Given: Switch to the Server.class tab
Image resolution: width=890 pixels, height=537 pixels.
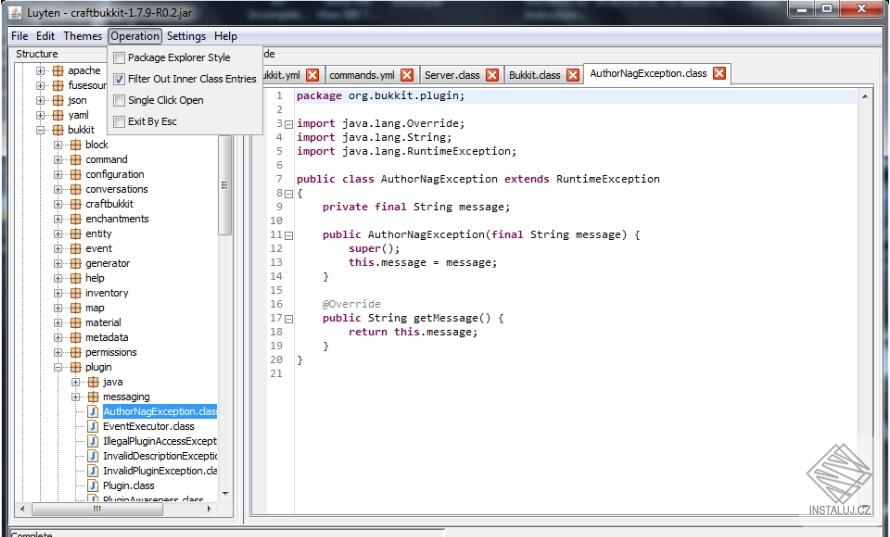Looking at the screenshot, I should pyautogui.click(x=454, y=75).
